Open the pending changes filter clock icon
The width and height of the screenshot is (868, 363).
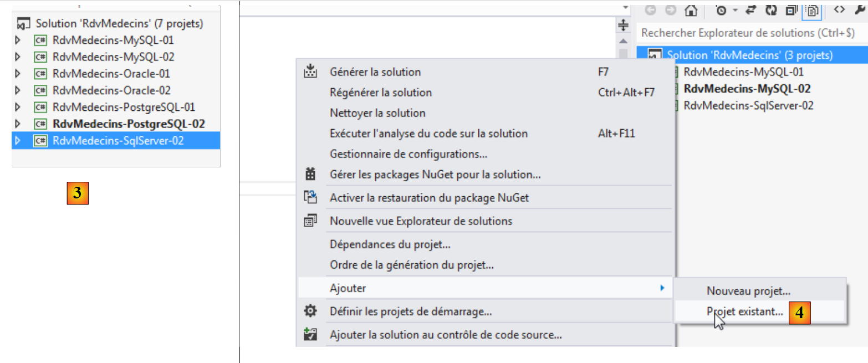(x=721, y=10)
